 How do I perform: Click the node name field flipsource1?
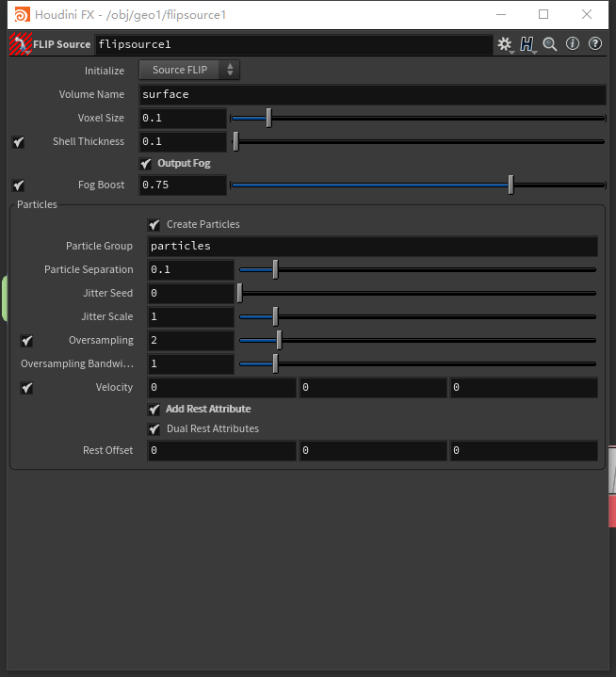(x=294, y=44)
